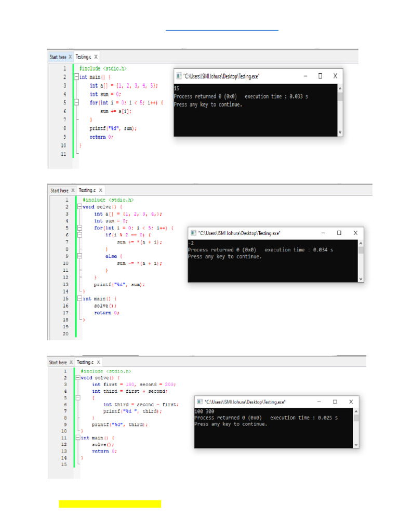Collapse the 'int main' fold marker in the top editor
Image resolution: width=399 pixels, height=532 pixels.
pos(77,77)
